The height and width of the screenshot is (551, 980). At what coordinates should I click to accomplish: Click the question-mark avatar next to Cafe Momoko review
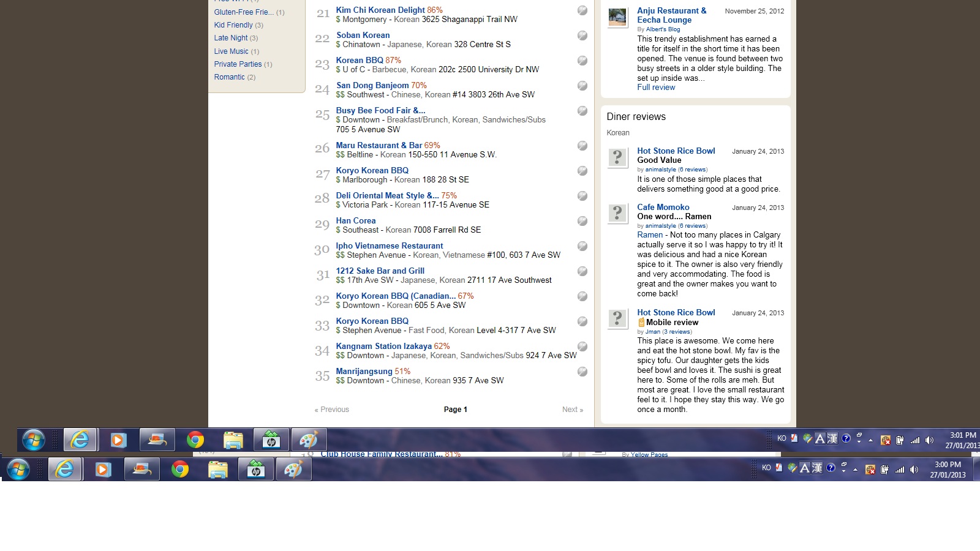coord(617,213)
